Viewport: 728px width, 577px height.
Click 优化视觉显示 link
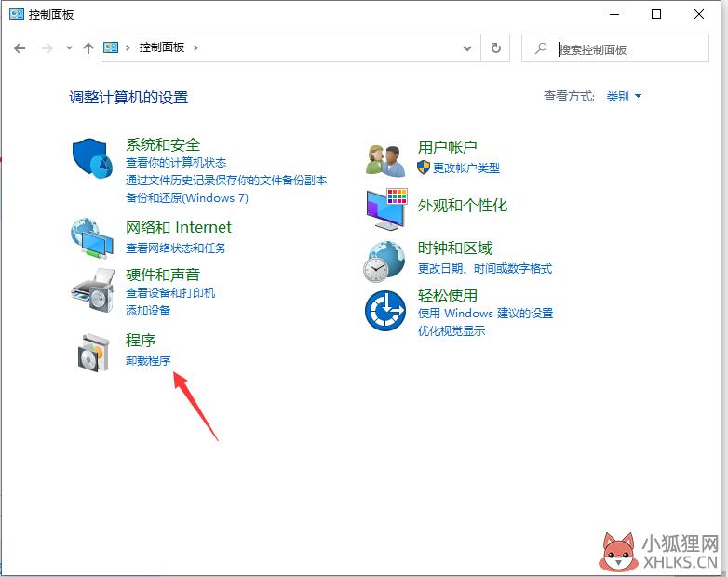coord(452,331)
